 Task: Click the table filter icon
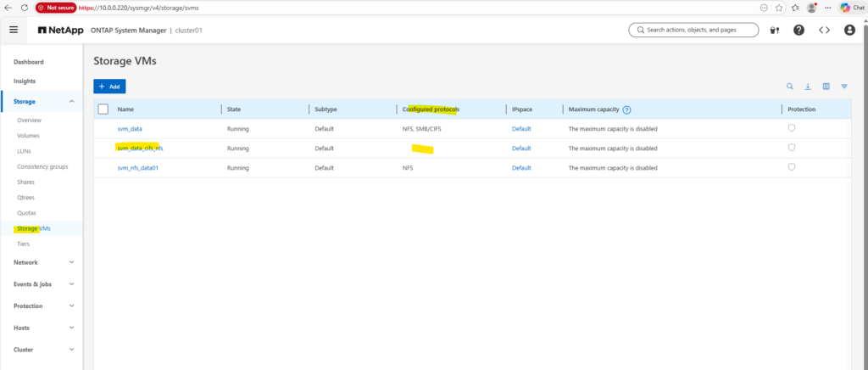point(844,87)
